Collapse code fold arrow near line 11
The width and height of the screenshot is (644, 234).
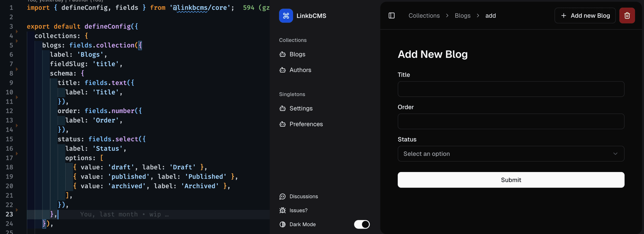[17, 97]
